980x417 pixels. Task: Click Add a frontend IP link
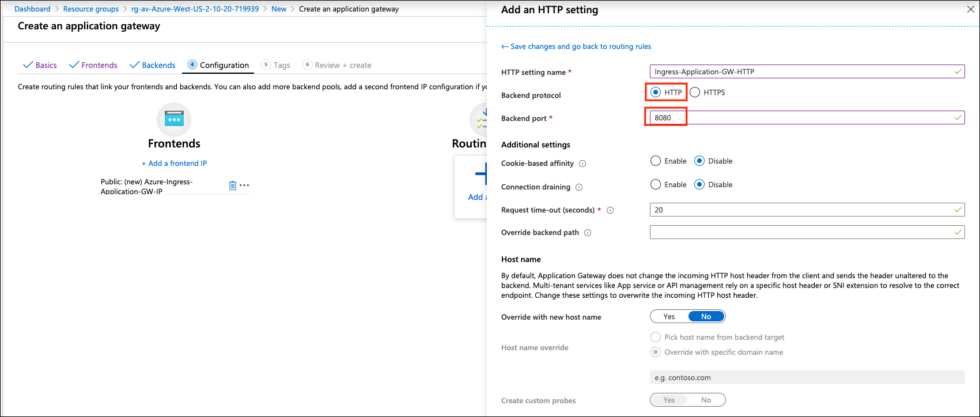(x=174, y=164)
